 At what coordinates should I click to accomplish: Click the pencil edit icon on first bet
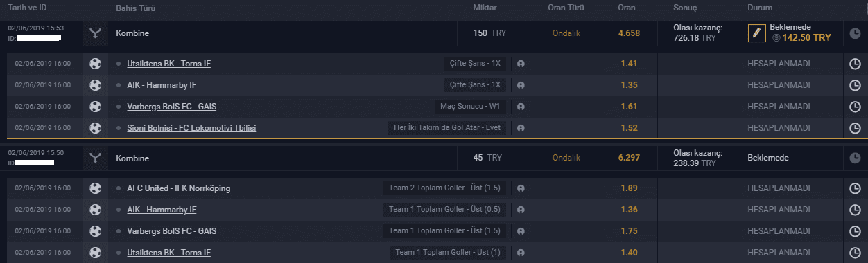pos(757,33)
